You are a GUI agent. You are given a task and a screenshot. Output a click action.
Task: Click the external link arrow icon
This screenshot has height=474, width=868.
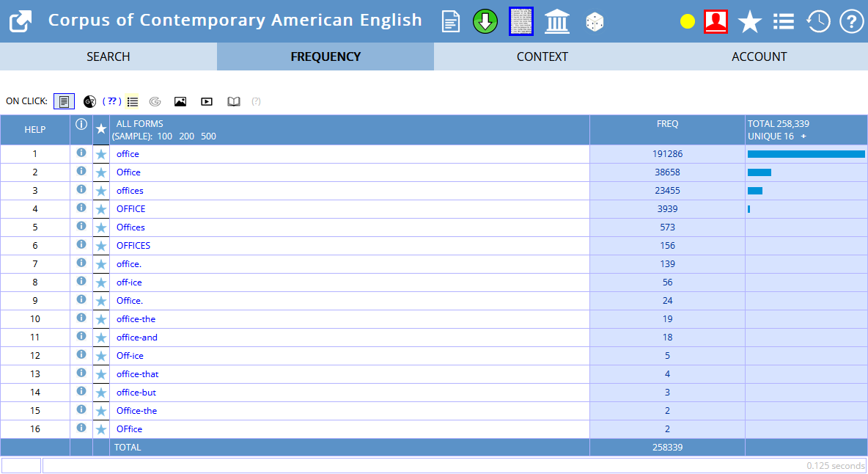pos(21,21)
